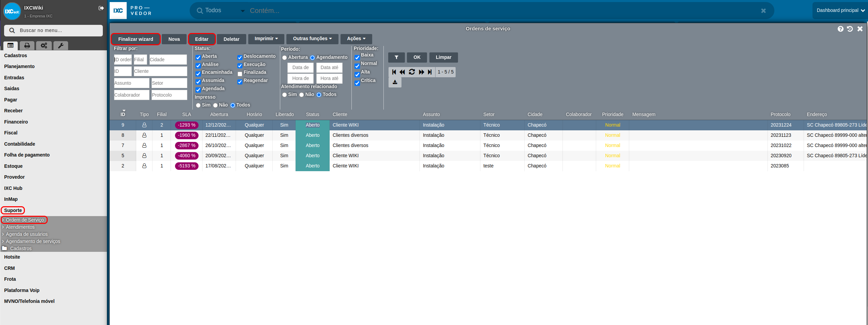The height and width of the screenshot is (325, 868).
Task: Click the -5193 % SLA badge
Action: (x=187, y=166)
